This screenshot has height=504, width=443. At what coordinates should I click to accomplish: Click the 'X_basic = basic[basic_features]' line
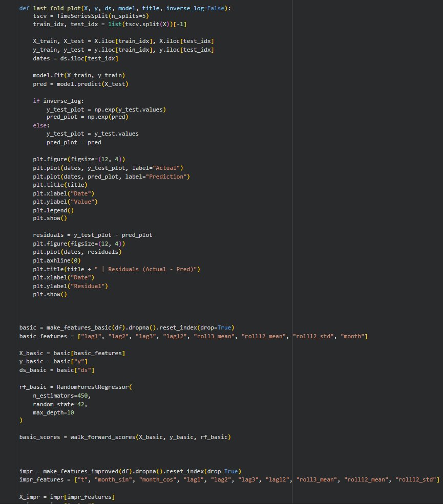pyautogui.click(x=72, y=353)
